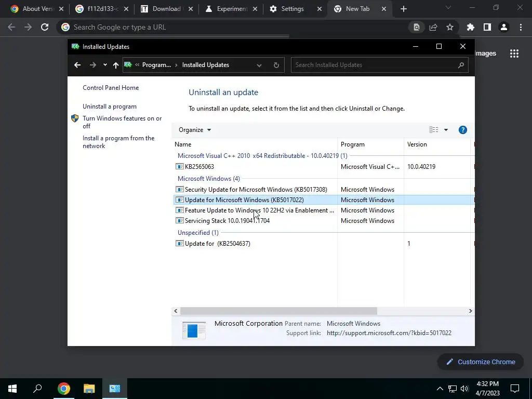Click the change view icon
Viewport: 532px width, 399px height.
coord(434,129)
